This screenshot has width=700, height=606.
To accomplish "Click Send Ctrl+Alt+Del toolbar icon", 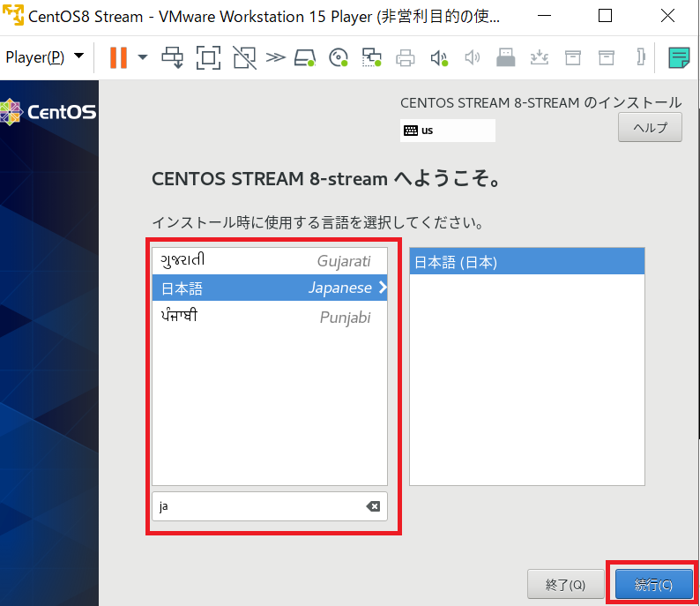I will [x=173, y=58].
